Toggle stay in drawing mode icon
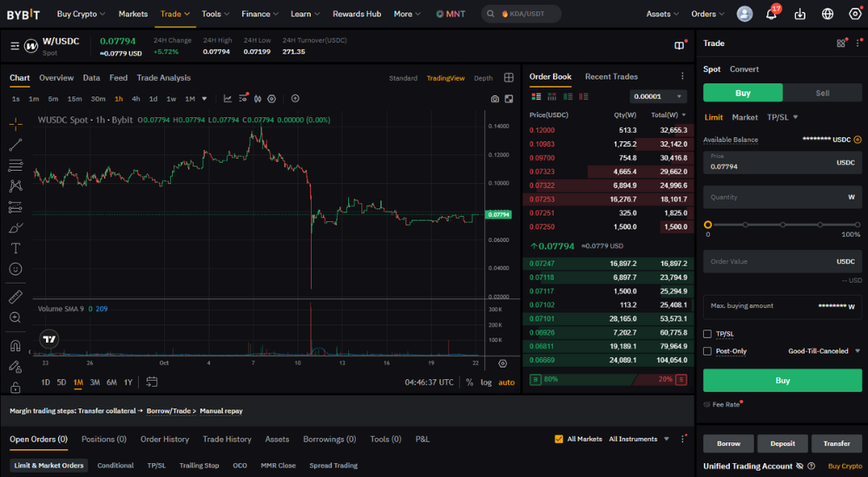This screenshot has height=477, width=868. [x=16, y=366]
